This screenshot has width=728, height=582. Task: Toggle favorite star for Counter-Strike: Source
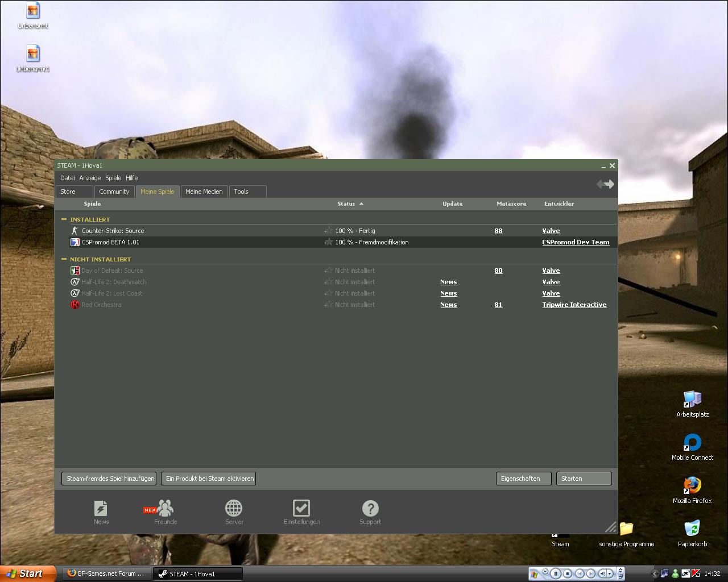coord(328,231)
